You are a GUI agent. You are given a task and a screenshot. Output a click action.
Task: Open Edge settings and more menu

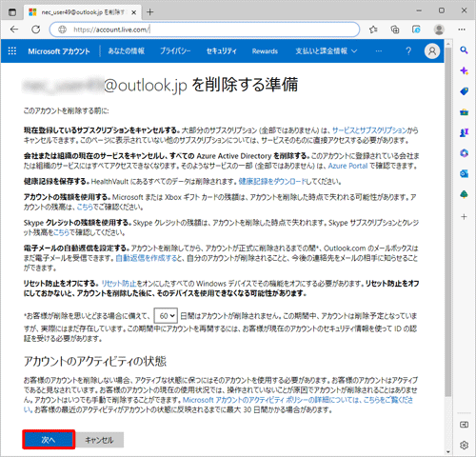[x=462, y=30]
